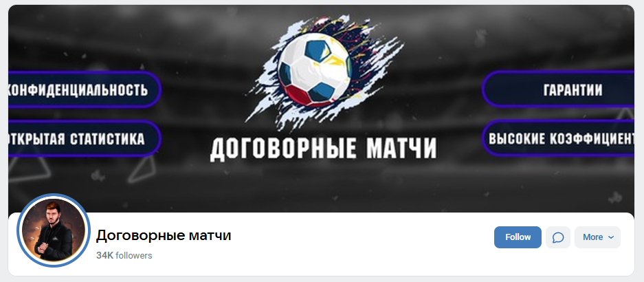Screen dimensions: 644x282
Task: Click the chevron arrow beside More
Action: coord(611,237)
